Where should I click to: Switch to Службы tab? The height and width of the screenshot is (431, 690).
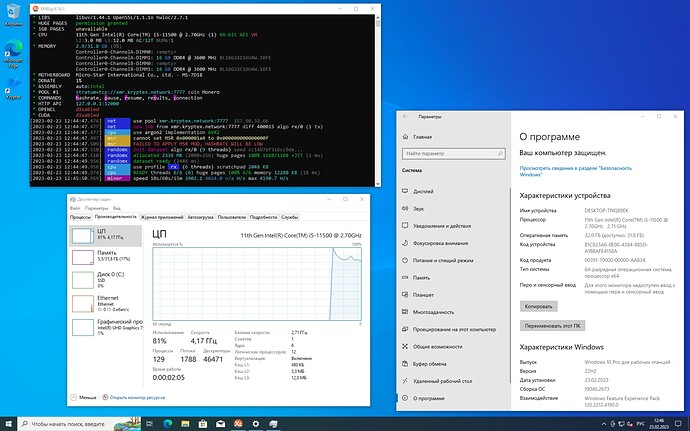pos(290,217)
